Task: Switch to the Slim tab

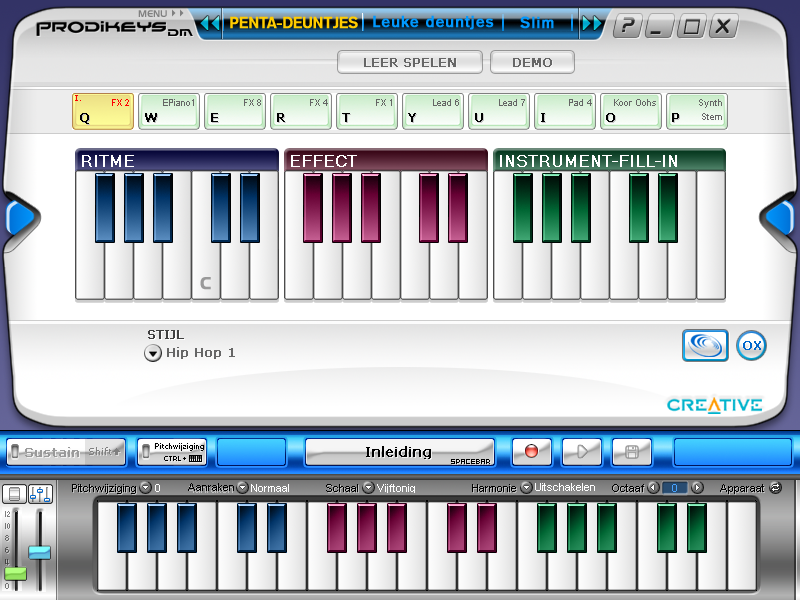Action: click(537, 23)
